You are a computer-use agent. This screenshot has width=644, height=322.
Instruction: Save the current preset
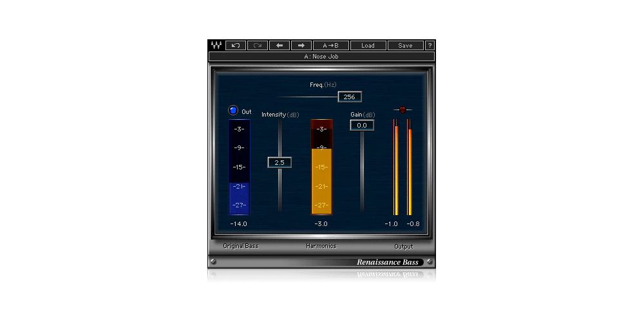pyautogui.click(x=405, y=45)
